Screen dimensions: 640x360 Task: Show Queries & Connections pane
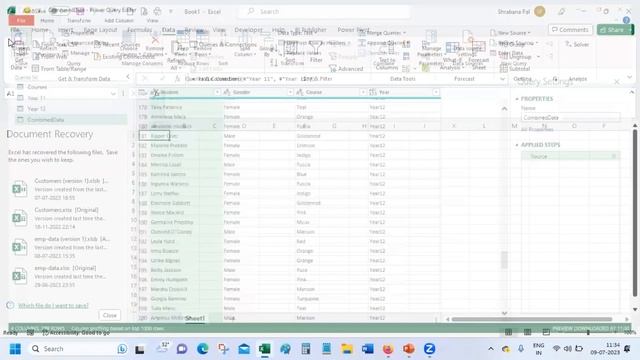(223, 44)
